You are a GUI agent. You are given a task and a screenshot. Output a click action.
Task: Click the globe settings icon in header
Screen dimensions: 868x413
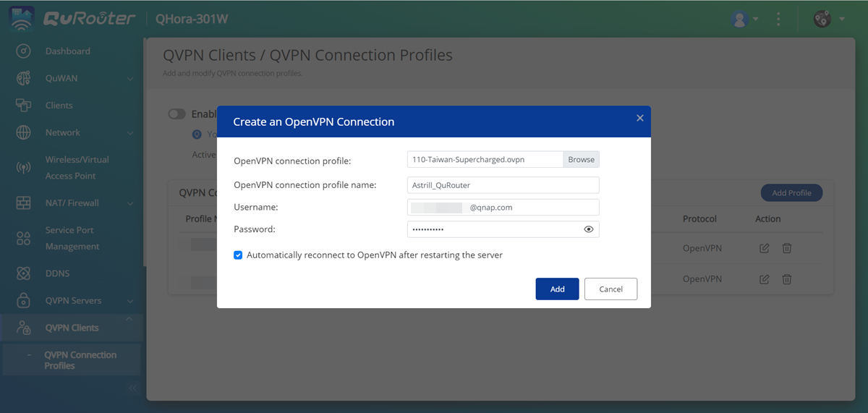822,19
